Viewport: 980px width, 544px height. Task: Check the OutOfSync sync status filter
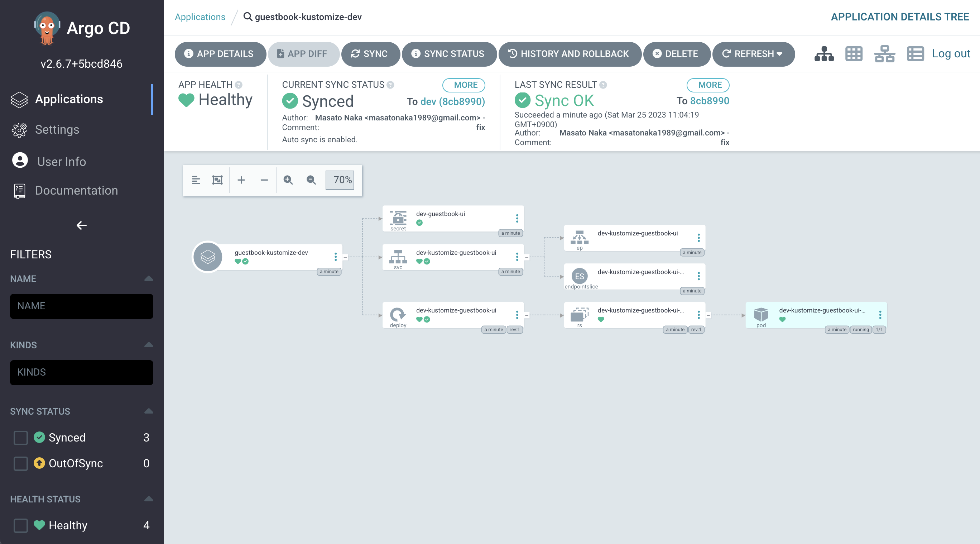click(x=20, y=464)
